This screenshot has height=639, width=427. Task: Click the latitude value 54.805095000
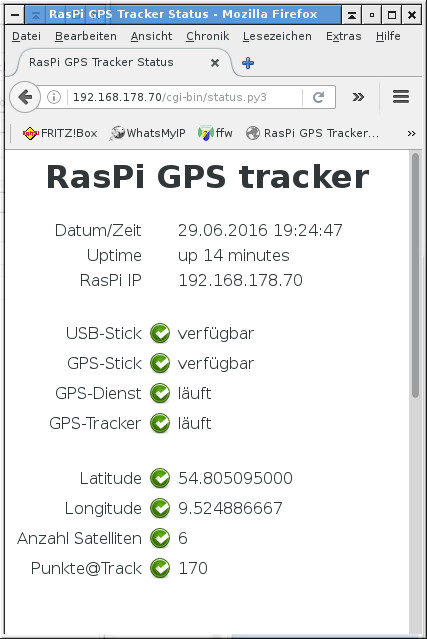click(x=235, y=478)
